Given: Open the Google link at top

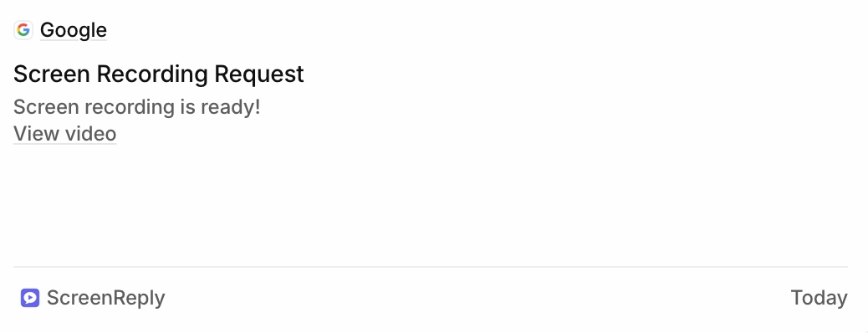Looking at the screenshot, I should (73, 30).
